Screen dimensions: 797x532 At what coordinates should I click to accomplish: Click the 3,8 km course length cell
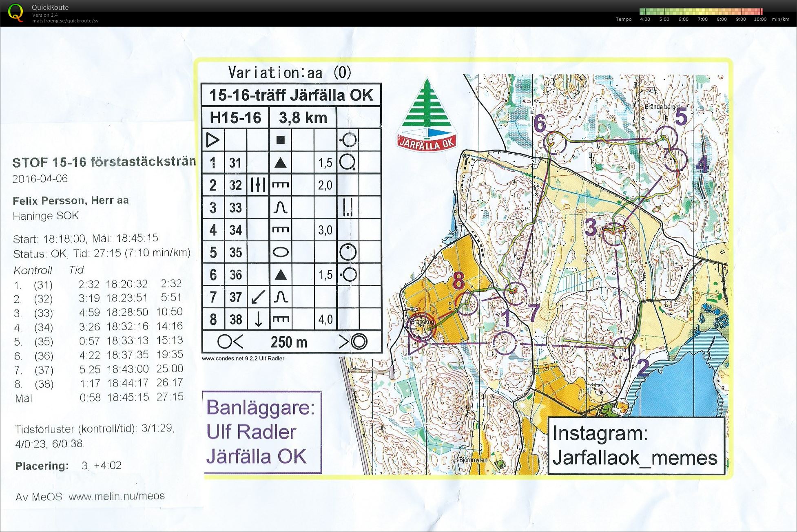(303, 118)
